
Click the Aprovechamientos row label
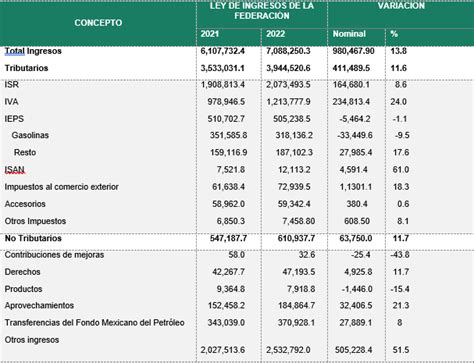click(x=39, y=305)
